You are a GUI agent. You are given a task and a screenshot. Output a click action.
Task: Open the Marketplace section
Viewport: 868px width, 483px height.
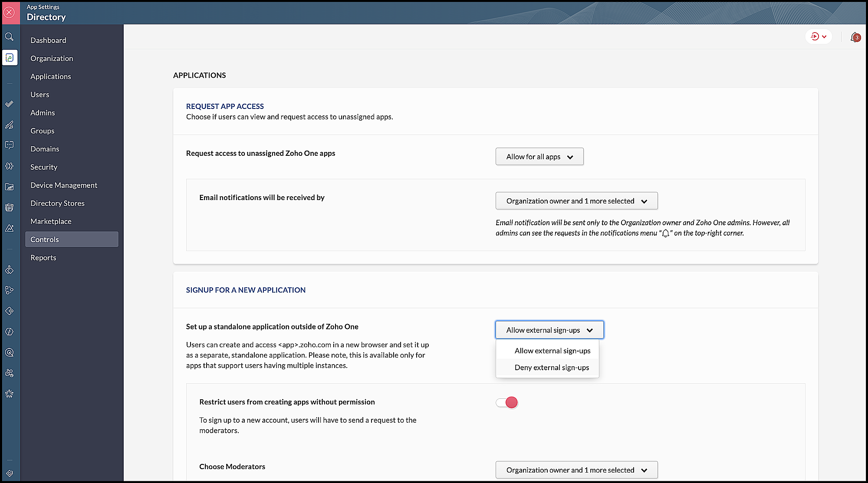click(x=51, y=221)
